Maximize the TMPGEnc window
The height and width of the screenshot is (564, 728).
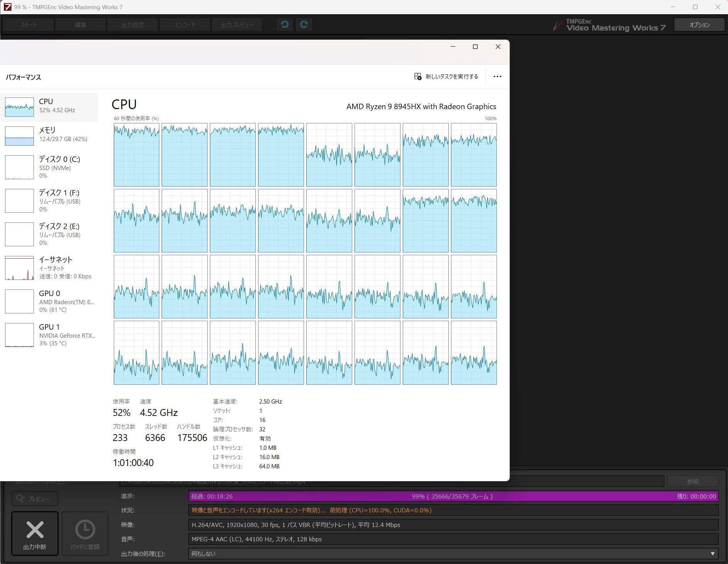(x=695, y=7)
